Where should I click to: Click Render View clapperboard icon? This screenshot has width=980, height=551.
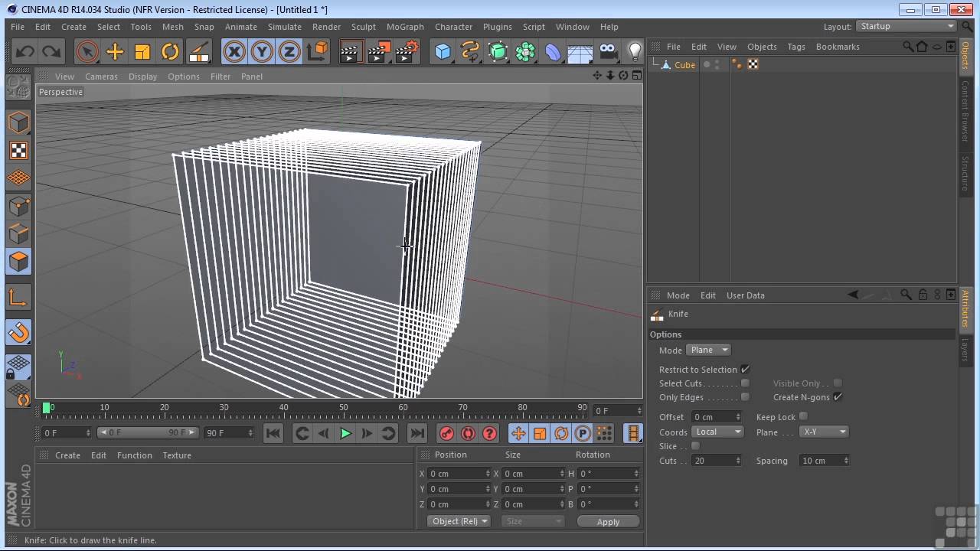(351, 51)
